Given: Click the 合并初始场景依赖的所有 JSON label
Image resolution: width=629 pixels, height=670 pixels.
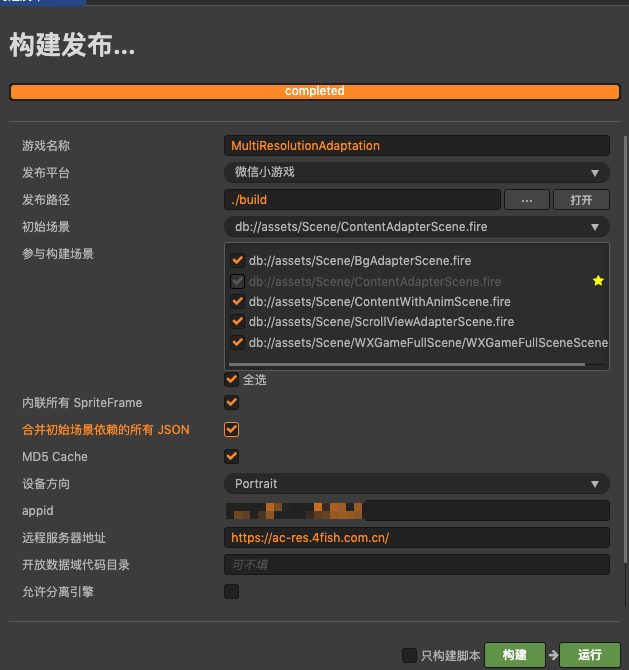Looking at the screenshot, I should tap(106, 429).
